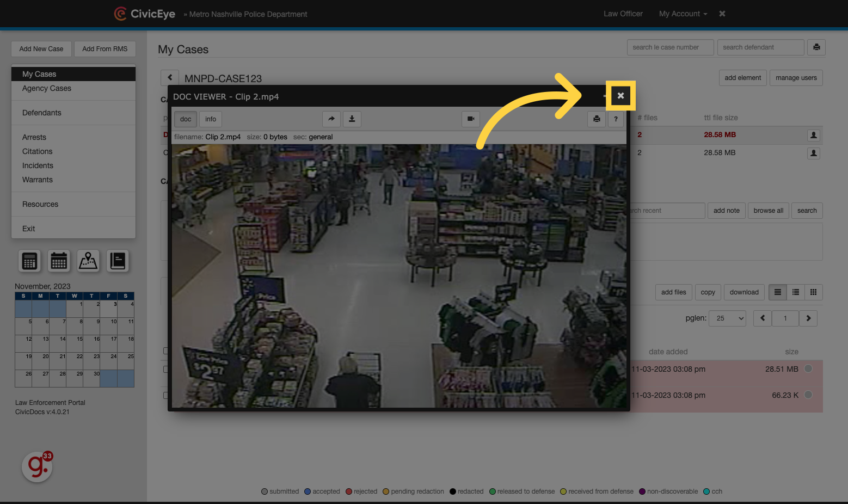
Task: Click the video camera icon in doc viewer
Action: point(471,119)
